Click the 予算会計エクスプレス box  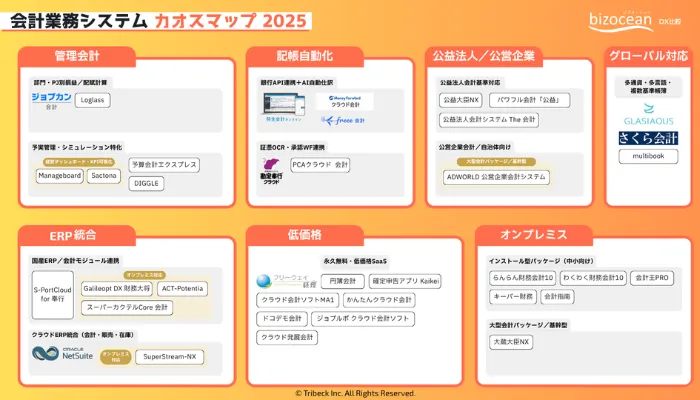pos(164,165)
